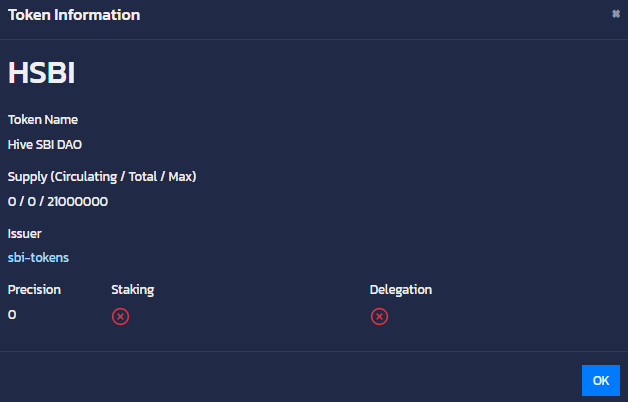Click the word Max in supply label

[x=181, y=177]
